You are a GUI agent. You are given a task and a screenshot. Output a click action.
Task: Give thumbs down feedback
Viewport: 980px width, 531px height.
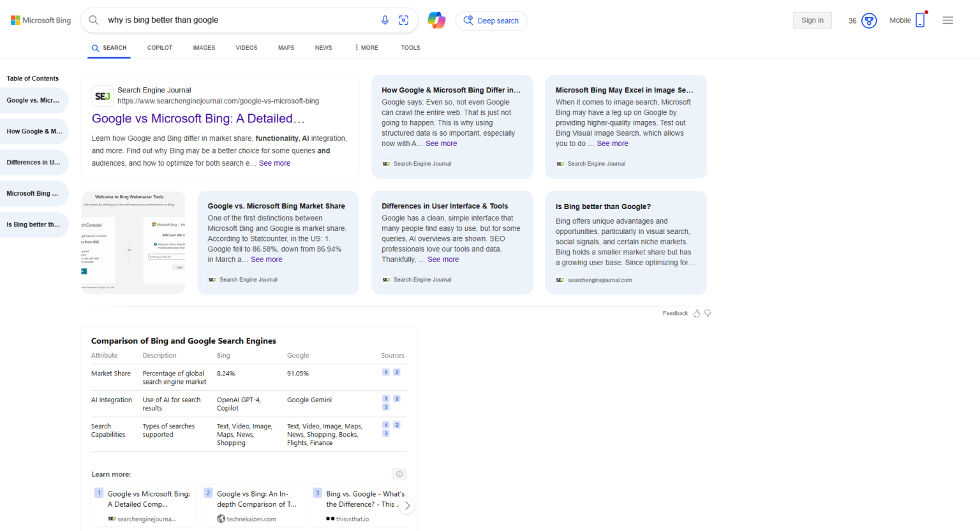(x=708, y=314)
